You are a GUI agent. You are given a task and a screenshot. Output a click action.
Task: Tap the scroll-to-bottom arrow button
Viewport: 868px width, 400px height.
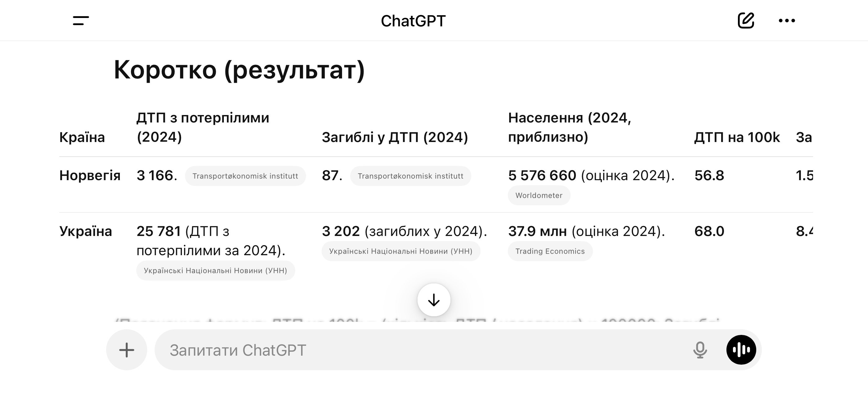tap(434, 300)
